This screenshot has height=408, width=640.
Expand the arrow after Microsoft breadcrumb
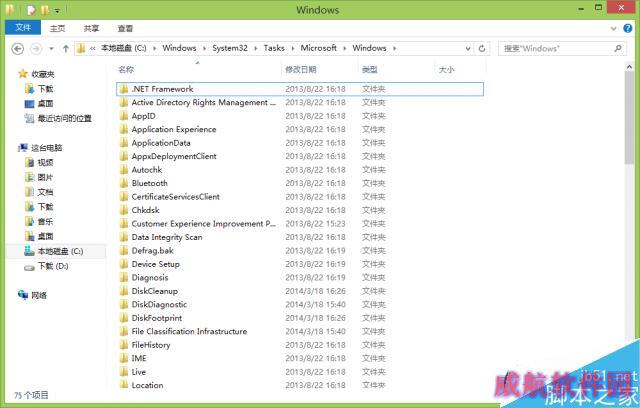344,48
